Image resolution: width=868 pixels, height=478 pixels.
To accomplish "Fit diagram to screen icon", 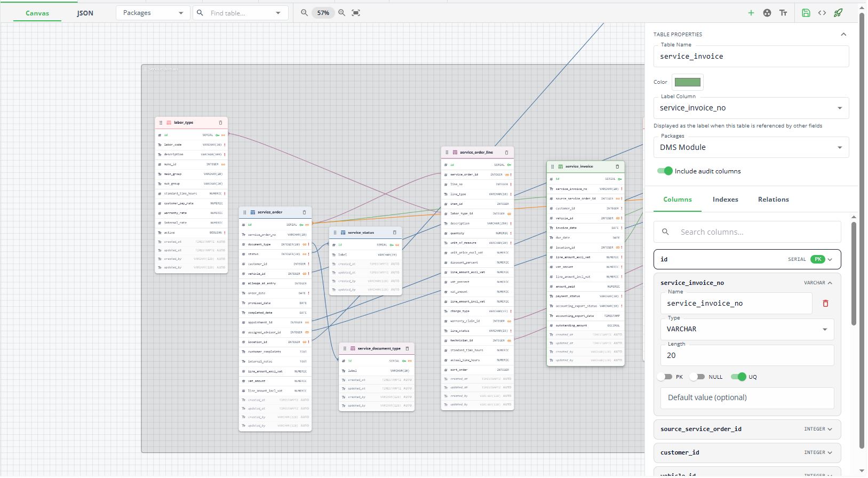I will click(356, 13).
